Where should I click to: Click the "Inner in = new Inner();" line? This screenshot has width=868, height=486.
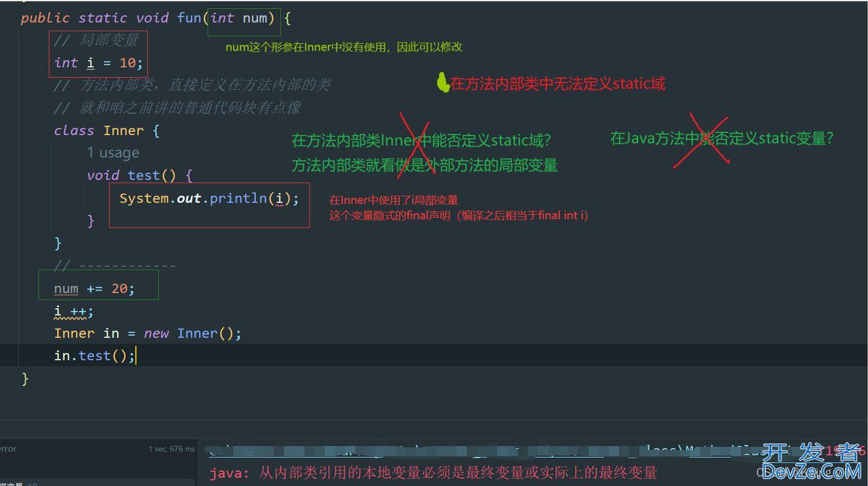point(147,333)
